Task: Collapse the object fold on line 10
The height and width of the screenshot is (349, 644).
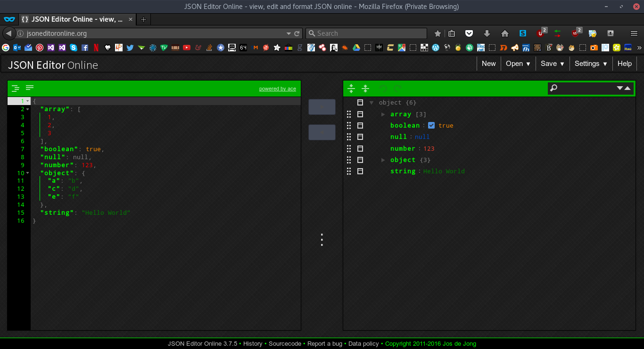Action: (27, 173)
